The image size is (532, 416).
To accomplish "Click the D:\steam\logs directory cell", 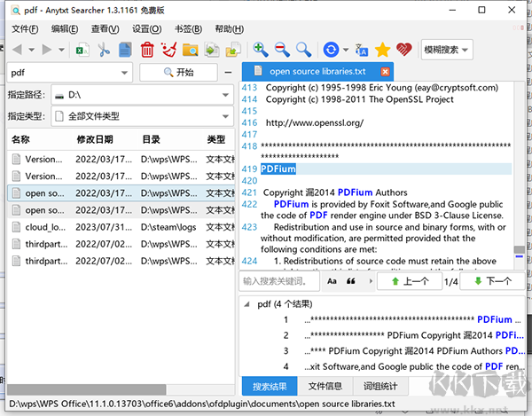I will [168, 227].
